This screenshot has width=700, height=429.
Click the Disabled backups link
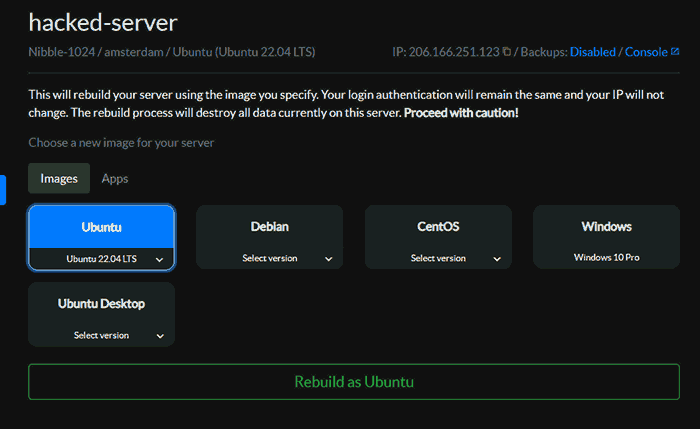[x=592, y=52]
